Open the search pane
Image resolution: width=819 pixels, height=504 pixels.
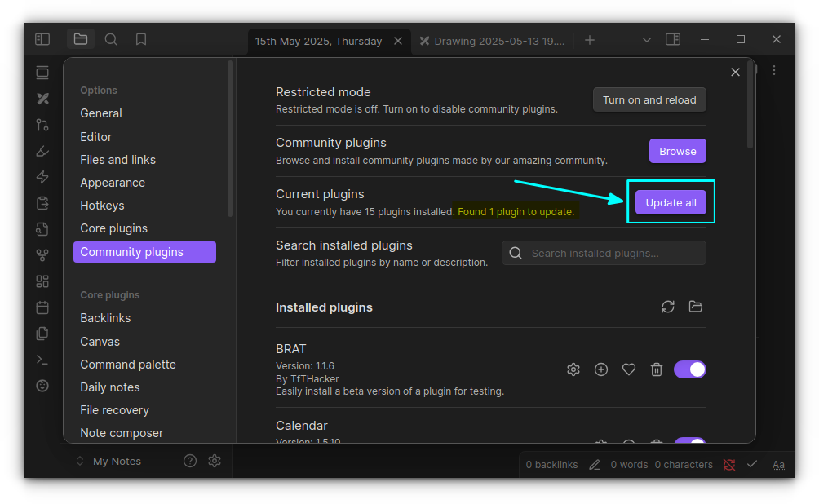pyautogui.click(x=111, y=38)
